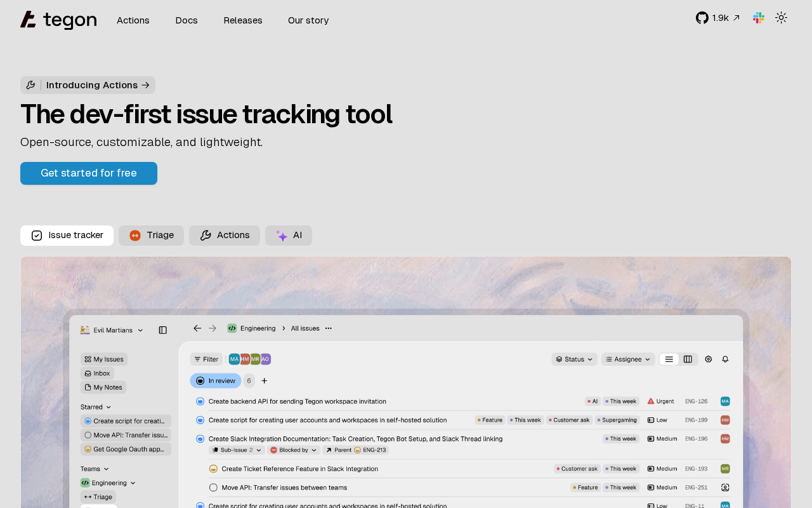The image size is (812, 508).
Task: Go to the Releases page
Action: pos(243,20)
